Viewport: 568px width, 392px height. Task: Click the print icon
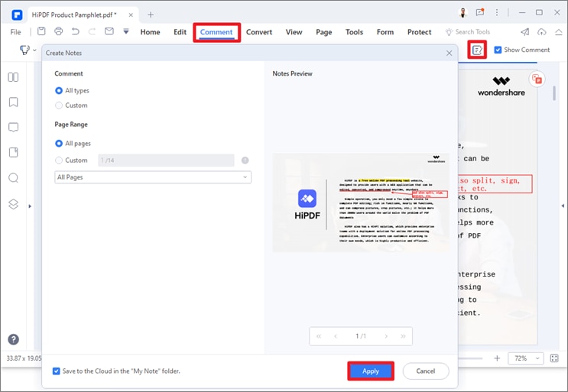(58, 31)
